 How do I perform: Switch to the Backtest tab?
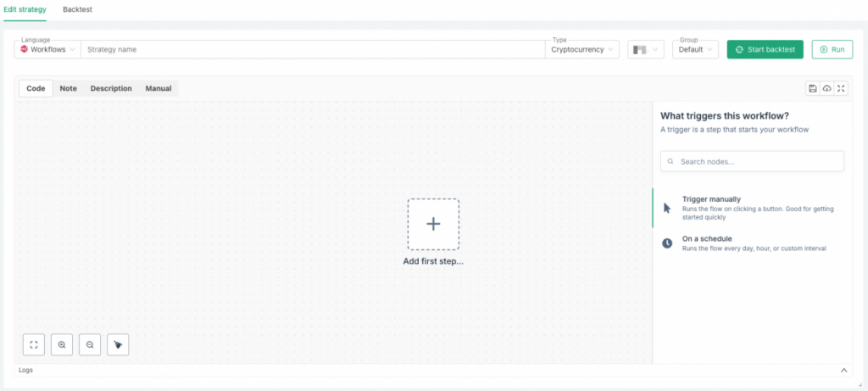77,9
